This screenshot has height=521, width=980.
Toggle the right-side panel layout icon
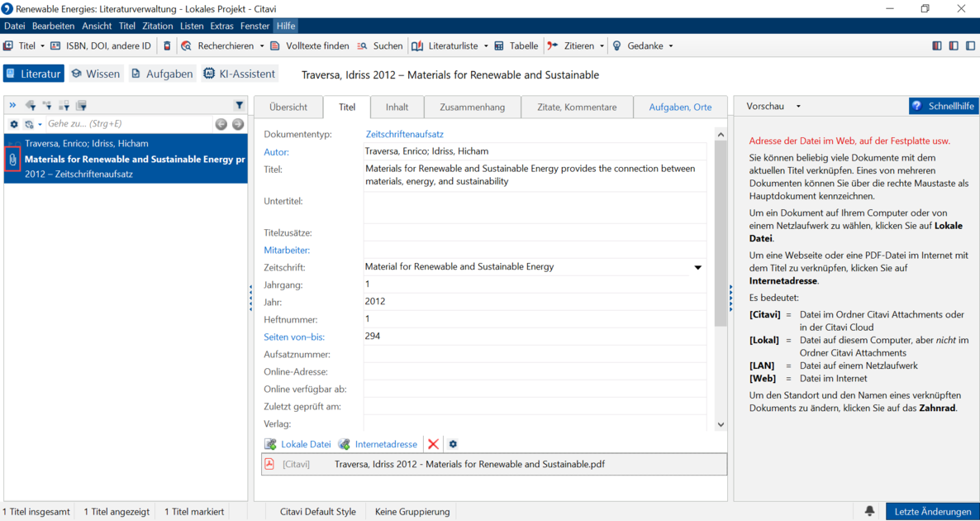970,45
